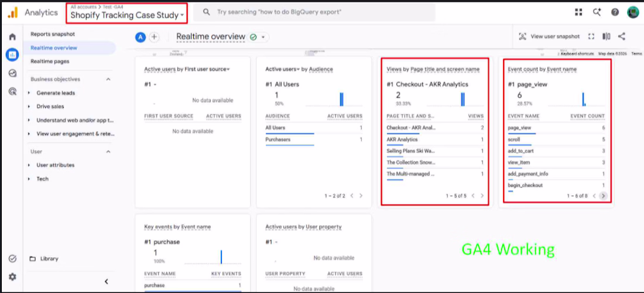Click the add comparison plus icon
Screen dimensions: 644x293
pyautogui.click(x=154, y=37)
